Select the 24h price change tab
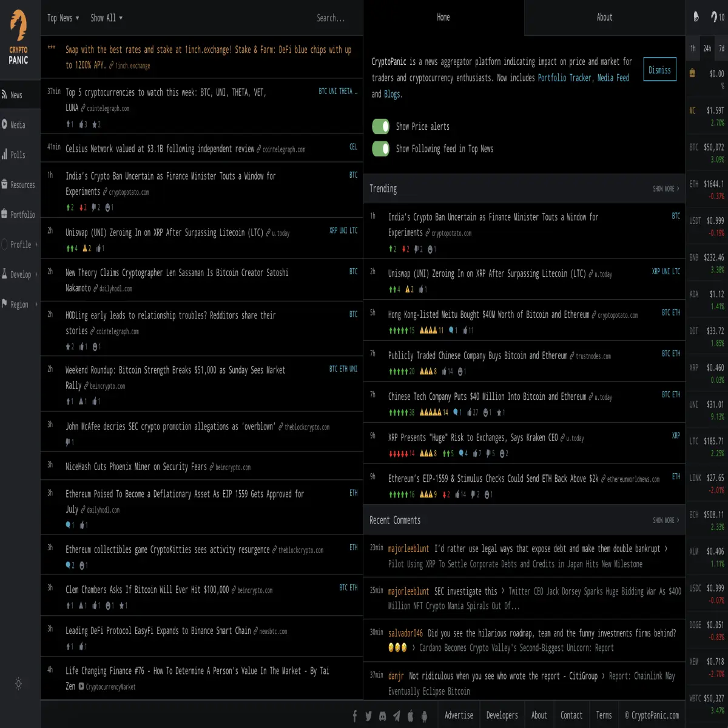Viewport: 728px width, 728px height. coord(707,48)
